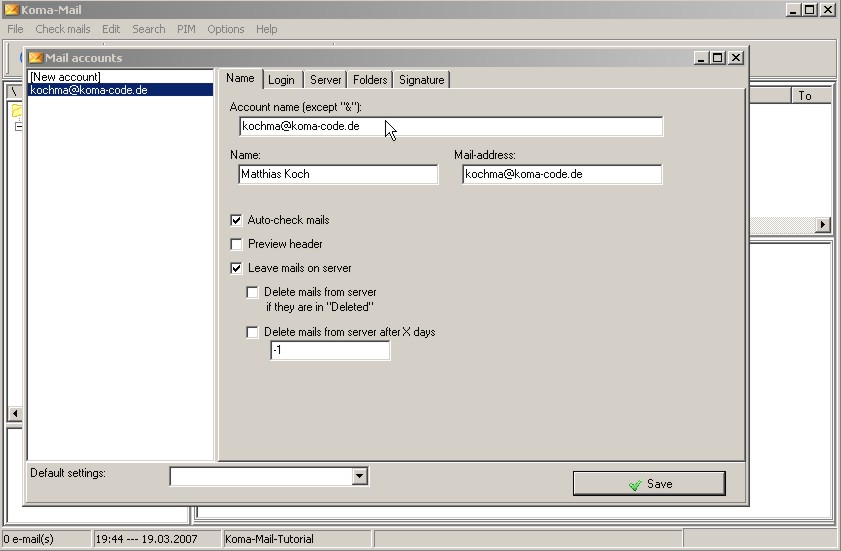841x551 pixels.
Task: Maximize the Mail accounts dialog
Action: point(718,57)
